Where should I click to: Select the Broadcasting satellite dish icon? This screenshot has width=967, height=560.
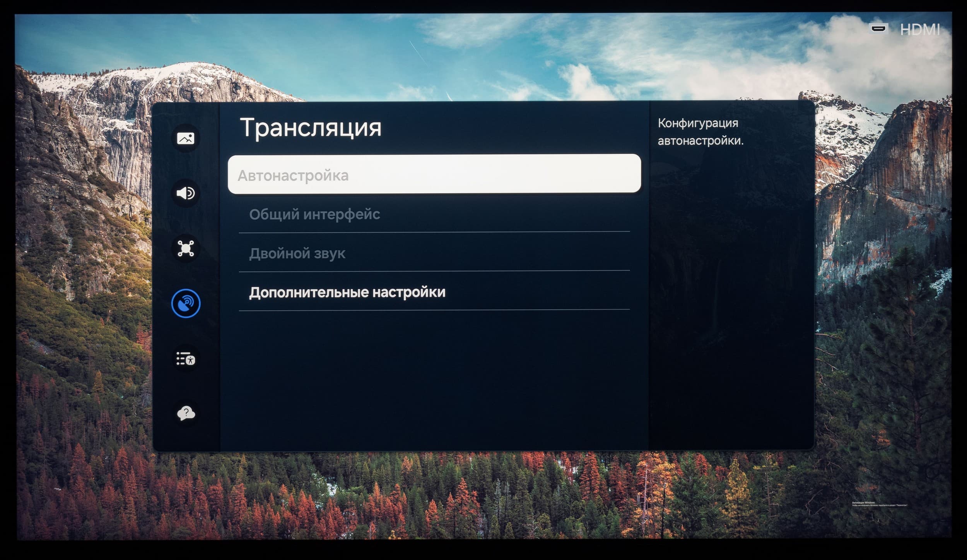click(x=186, y=303)
